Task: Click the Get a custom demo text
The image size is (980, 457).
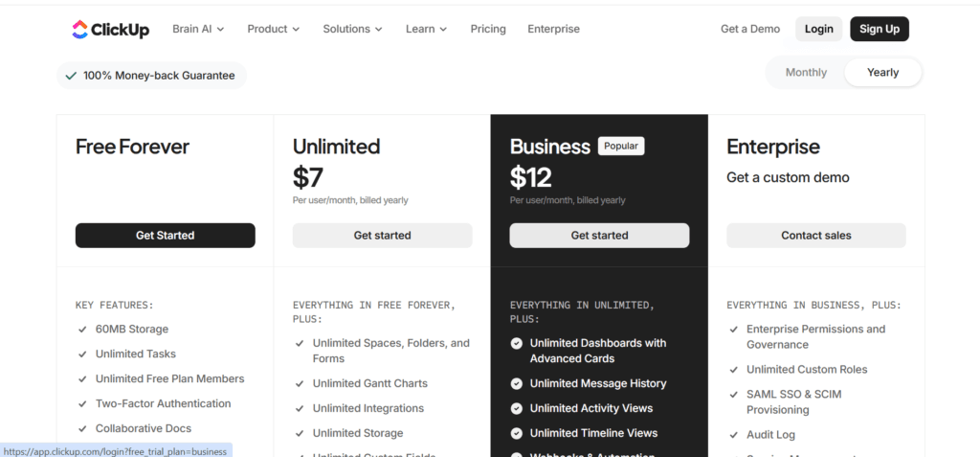Action: (x=788, y=177)
